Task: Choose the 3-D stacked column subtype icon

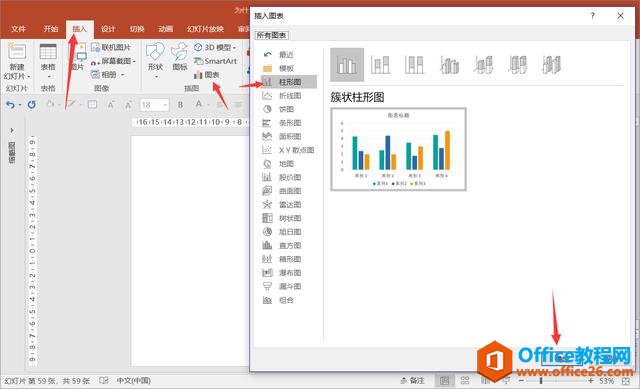Action: point(483,64)
